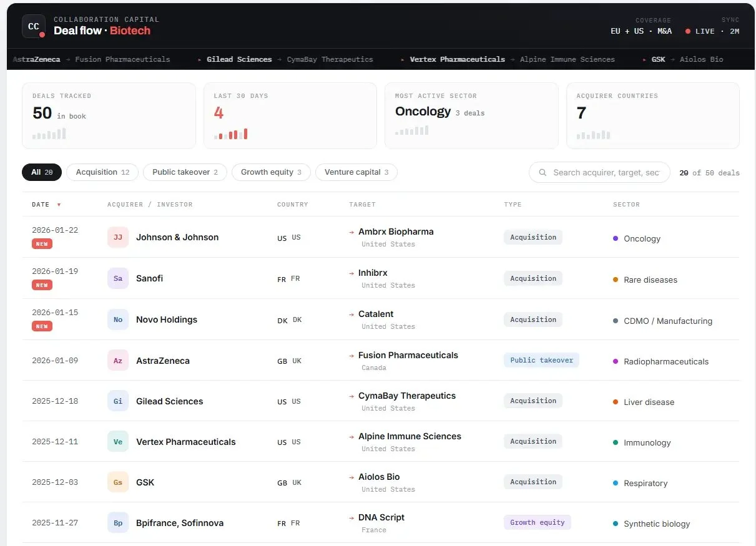The image size is (756, 546).
Task: Open the CymaBay Therapeutics target in table
Action: tap(407, 396)
